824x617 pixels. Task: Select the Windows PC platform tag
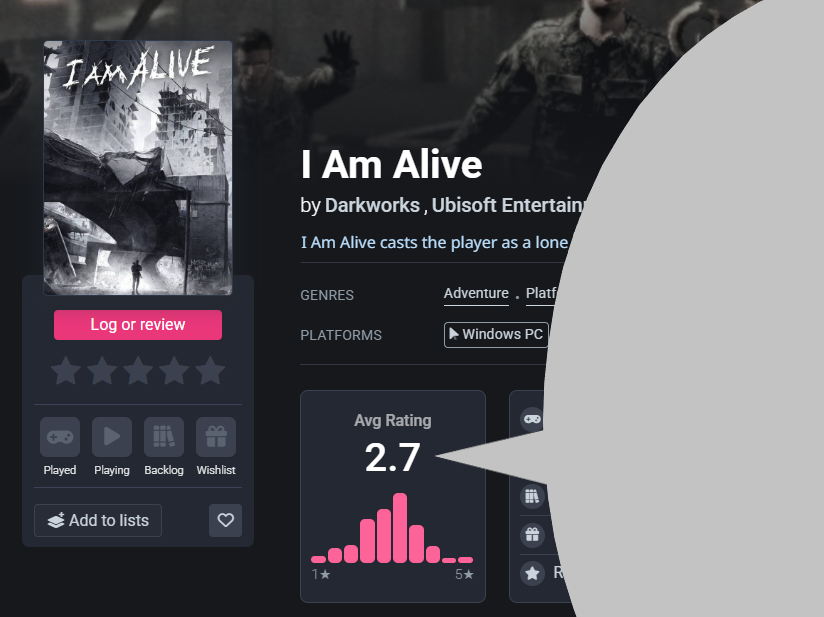pyautogui.click(x=496, y=335)
